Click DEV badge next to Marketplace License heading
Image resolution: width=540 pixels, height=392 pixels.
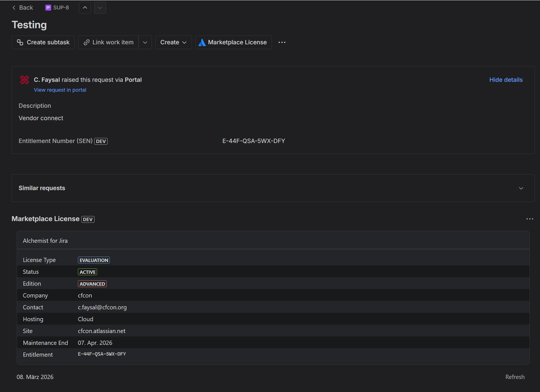click(88, 219)
